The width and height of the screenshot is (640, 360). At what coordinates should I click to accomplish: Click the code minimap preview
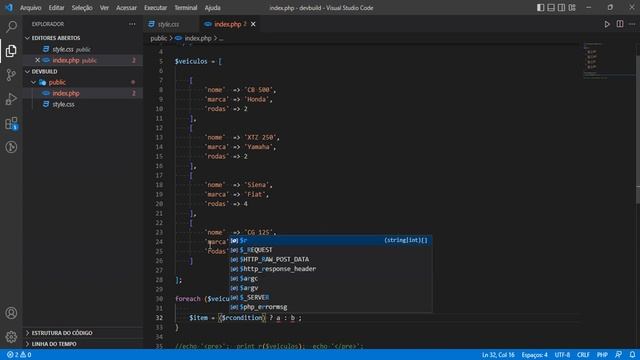point(608,60)
